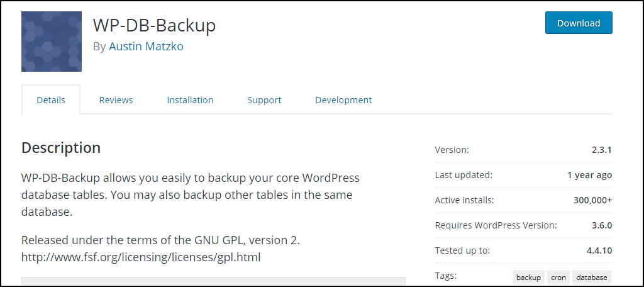Click the '1 year ago' last updated value

coord(590,175)
